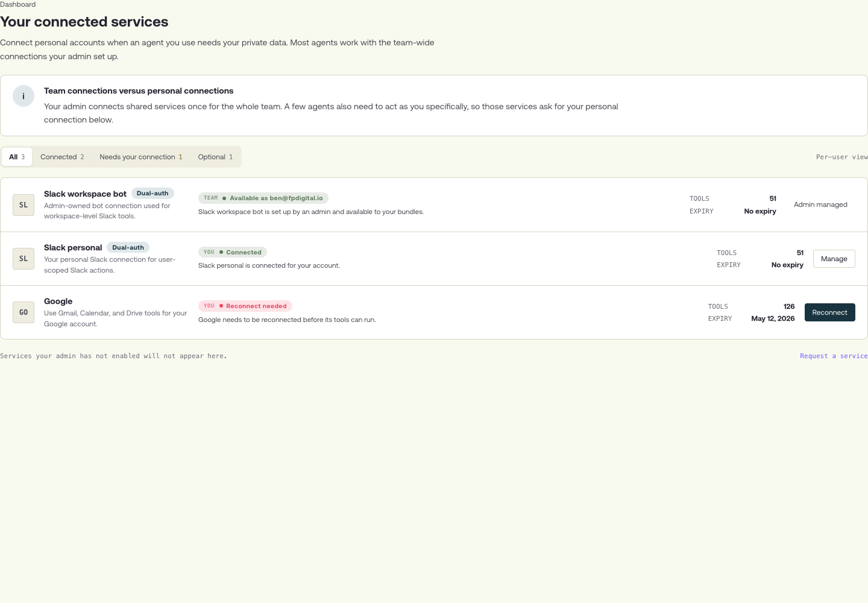Screen dimensions: 868x603
Task: Click the 'Slack workspace bot' service name
Action: click(85, 194)
